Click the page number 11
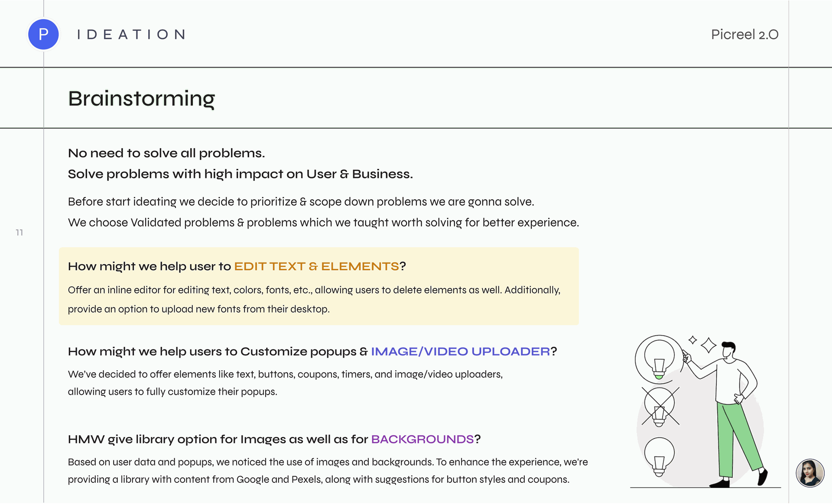 coord(19,233)
